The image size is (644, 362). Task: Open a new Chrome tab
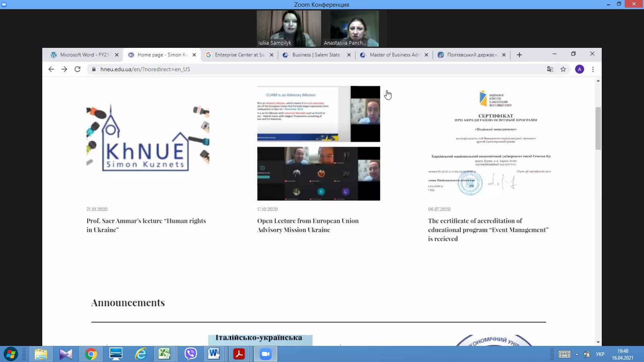(x=519, y=55)
